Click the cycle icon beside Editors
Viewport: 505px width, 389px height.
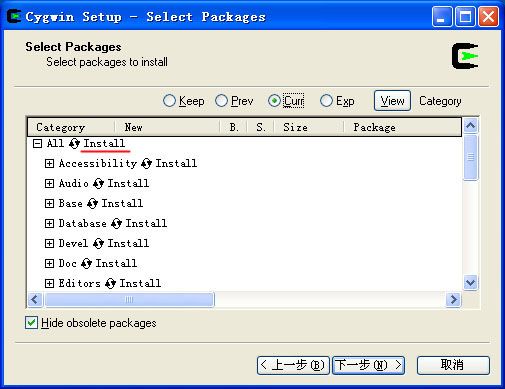(110, 284)
